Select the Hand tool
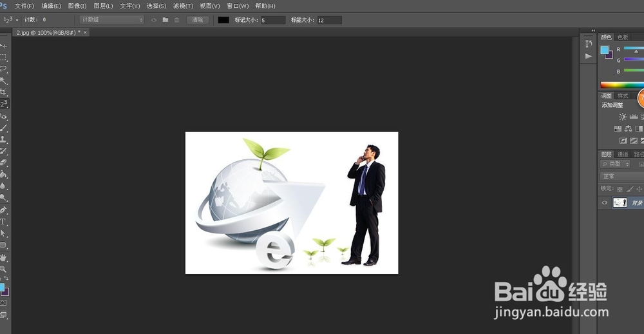 [x=3, y=258]
